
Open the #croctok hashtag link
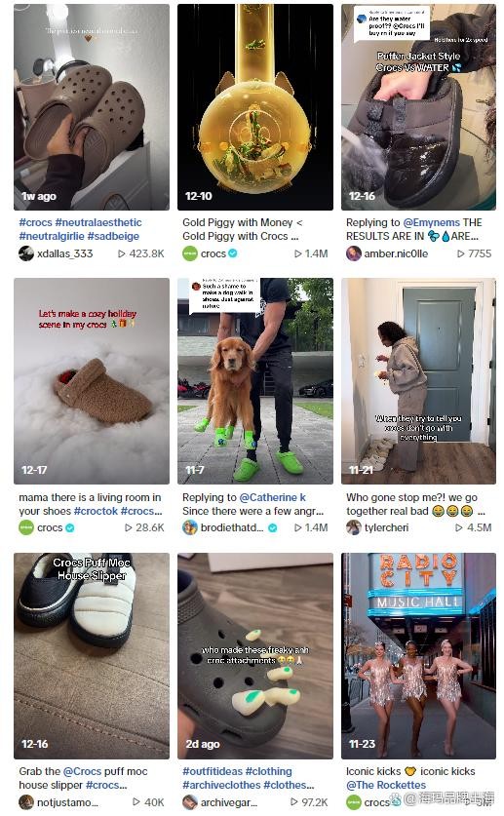96,511
